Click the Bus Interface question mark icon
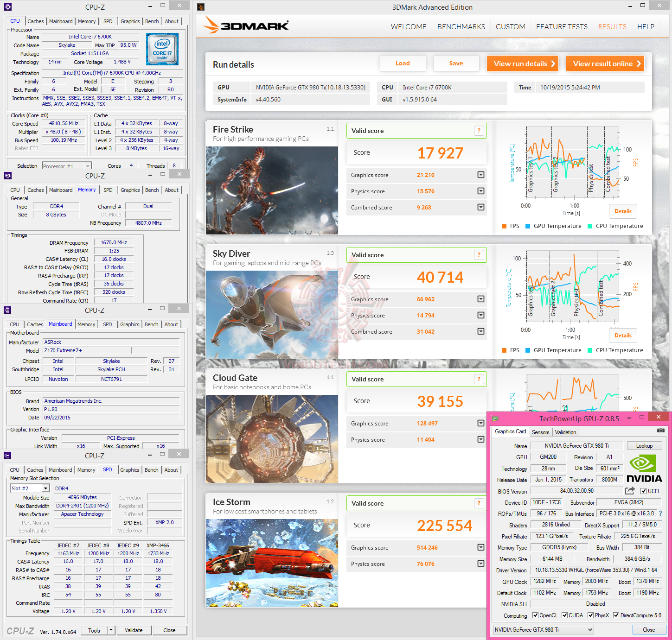Screen dimensions: 672x640 pyautogui.click(x=660, y=513)
